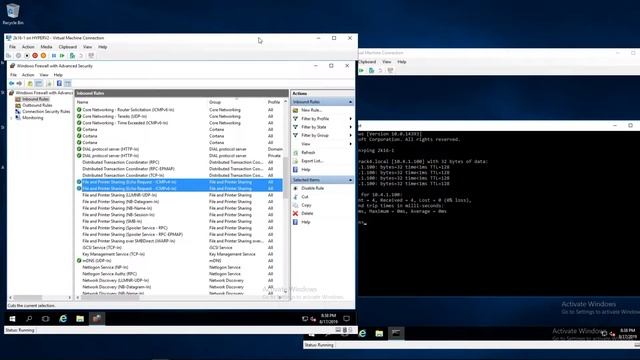Click Delete under Selected Items
Viewport: 640px width, 360px height.
click(x=307, y=213)
